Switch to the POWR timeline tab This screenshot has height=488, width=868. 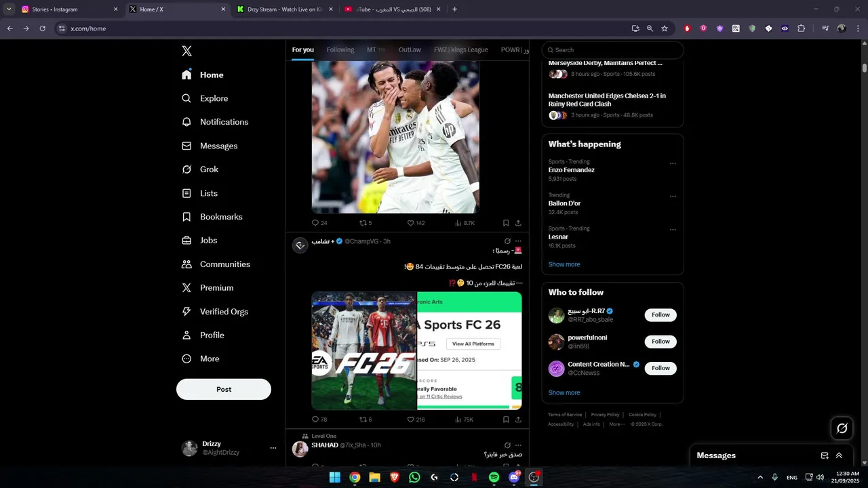pyautogui.click(x=515, y=49)
